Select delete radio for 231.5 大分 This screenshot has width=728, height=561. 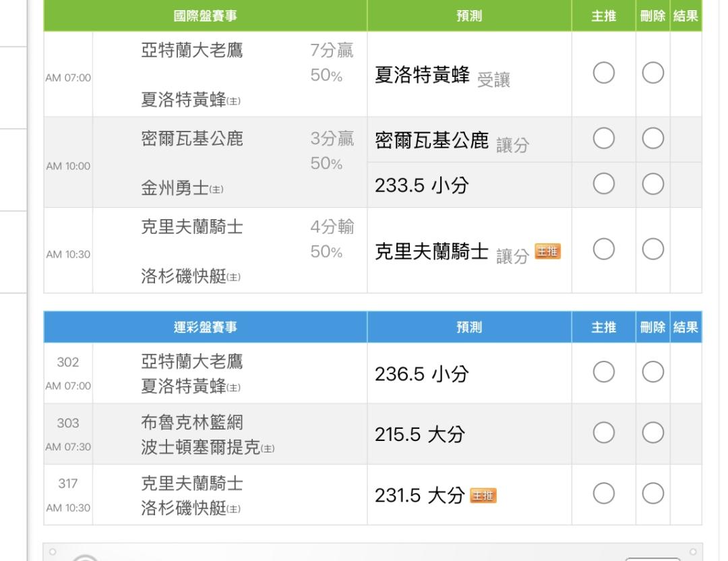click(x=653, y=495)
